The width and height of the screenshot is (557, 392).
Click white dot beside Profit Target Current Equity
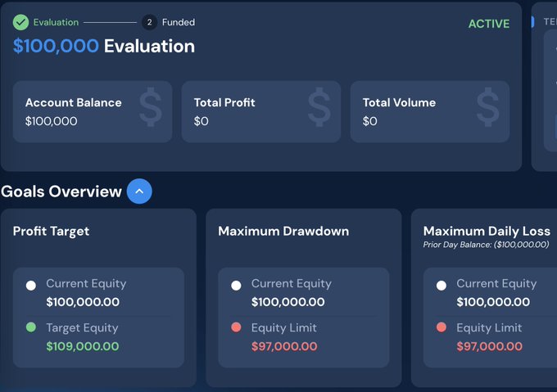31,286
